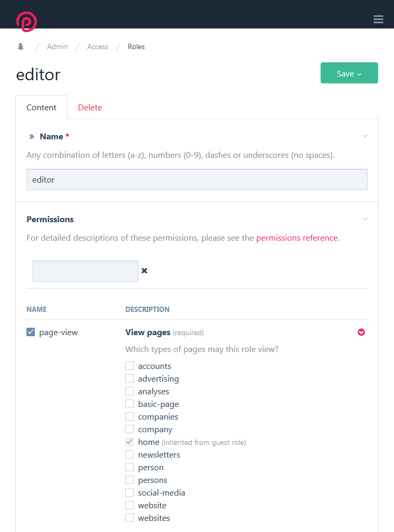This screenshot has width=394, height=532.
Task: Collapse the Permissions section
Action: point(365,218)
